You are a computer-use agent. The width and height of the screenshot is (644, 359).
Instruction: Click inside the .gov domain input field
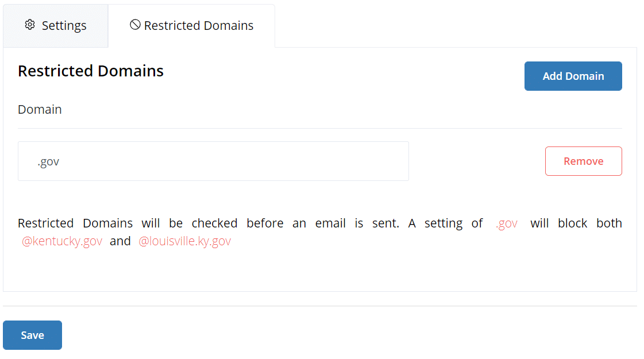click(x=213, y=161)
